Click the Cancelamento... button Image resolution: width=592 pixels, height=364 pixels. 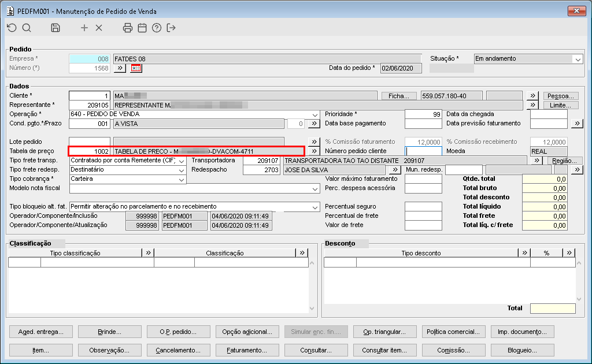178,350
